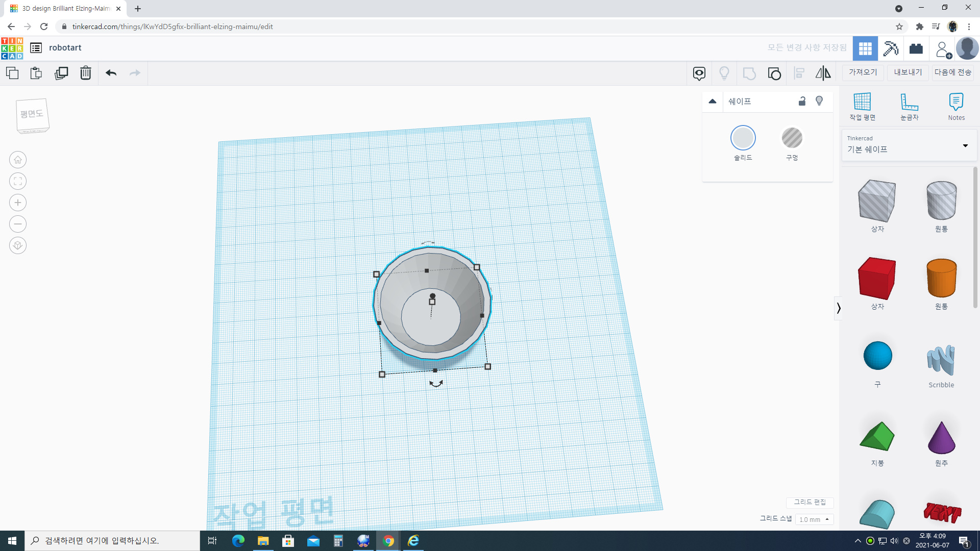Click the 내보내기 export button

click(908, 72)
